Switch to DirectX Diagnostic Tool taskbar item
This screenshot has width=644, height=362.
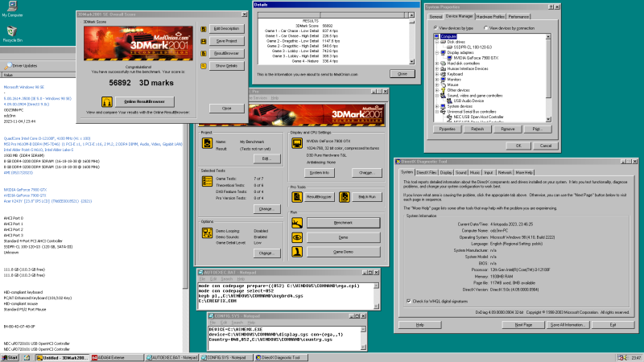[281, 358]
